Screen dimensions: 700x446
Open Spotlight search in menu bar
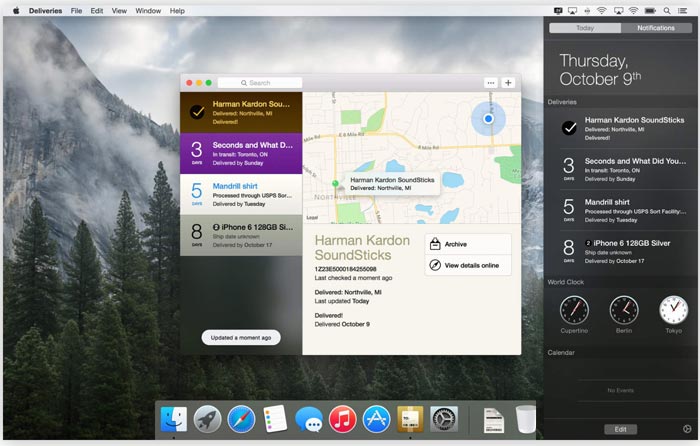667,11
